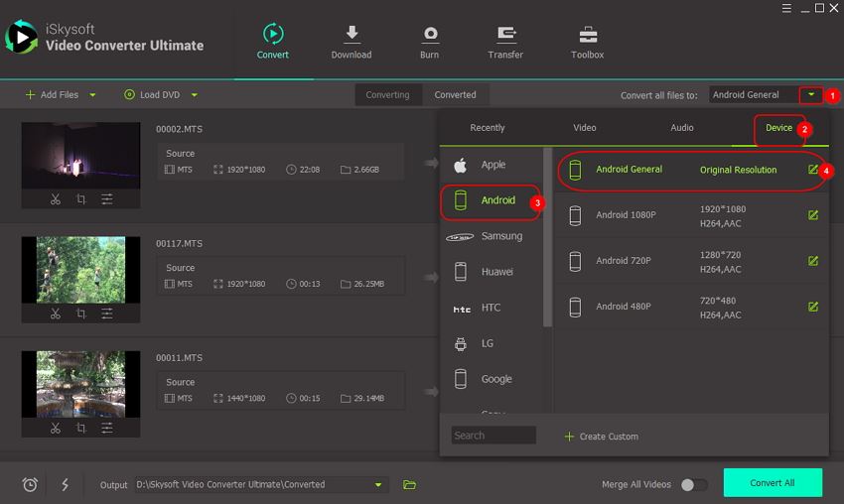Open the scheduler alarm clock icon

[x=30, y=484]
